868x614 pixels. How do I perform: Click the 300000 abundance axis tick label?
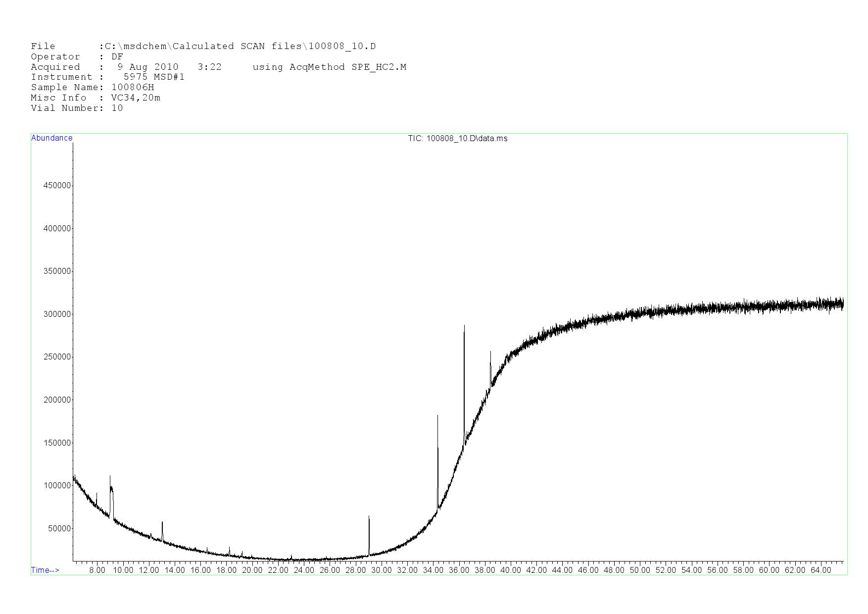(x=57, y=314)
